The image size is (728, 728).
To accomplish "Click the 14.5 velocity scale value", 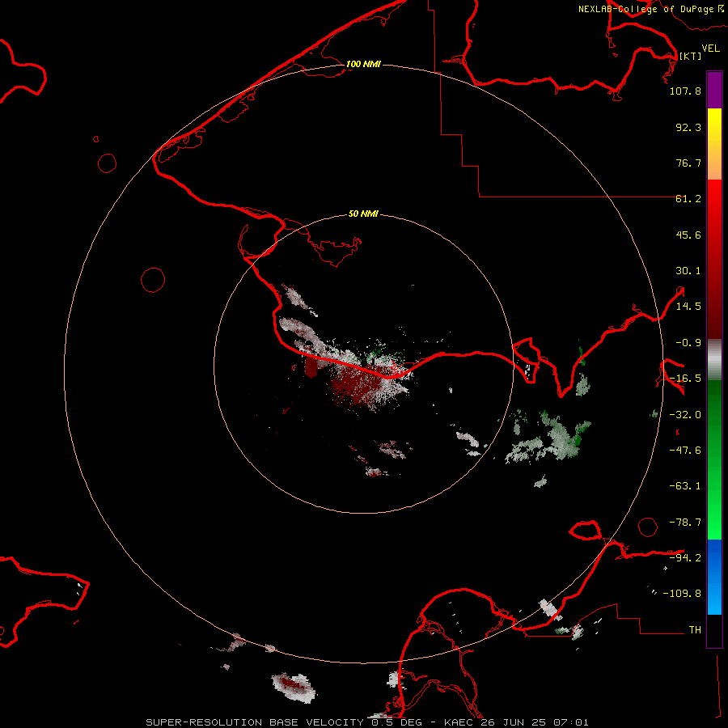I will point(688,307).
